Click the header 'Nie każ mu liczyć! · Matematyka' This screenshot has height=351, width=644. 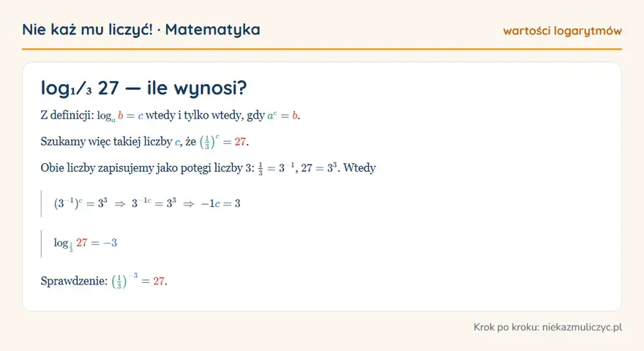[141, 29]
